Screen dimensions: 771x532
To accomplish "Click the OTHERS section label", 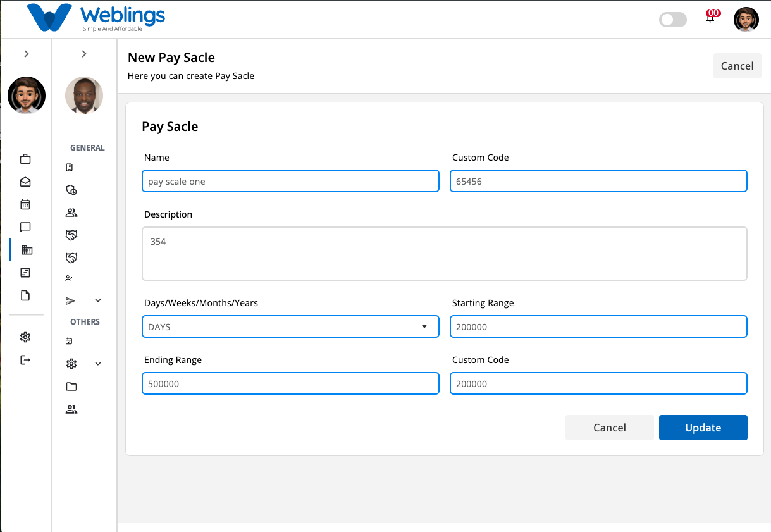I will (x=85, y=321).
